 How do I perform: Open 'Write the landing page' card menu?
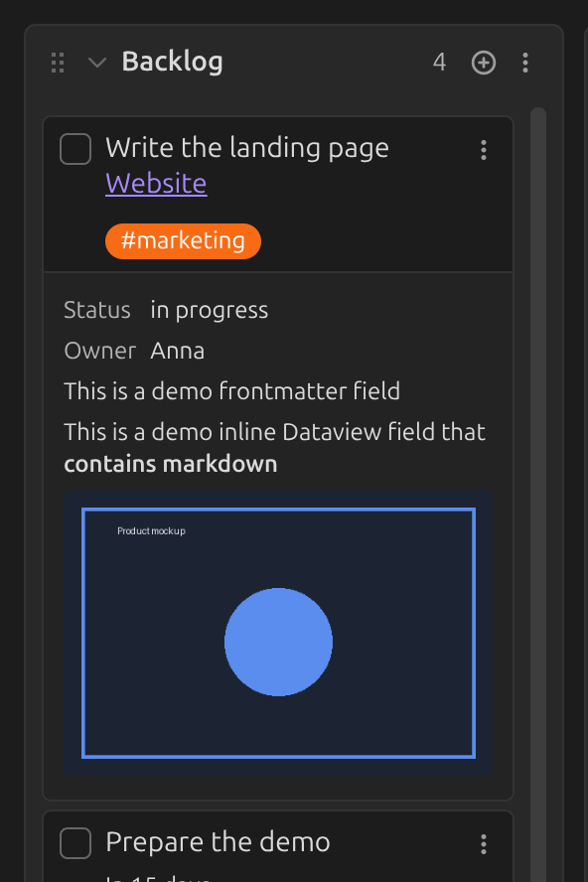(x=484, y=150)
